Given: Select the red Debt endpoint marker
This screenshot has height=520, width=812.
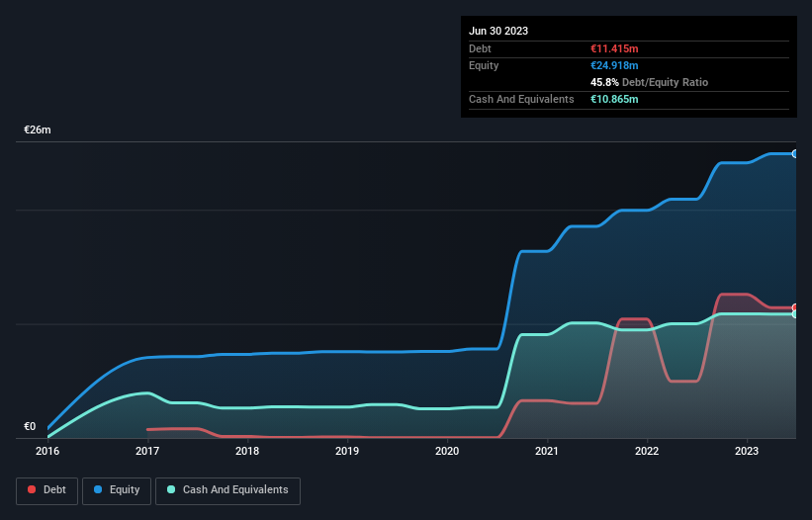Looking at the screenshot, I should [x=795, y=307].
